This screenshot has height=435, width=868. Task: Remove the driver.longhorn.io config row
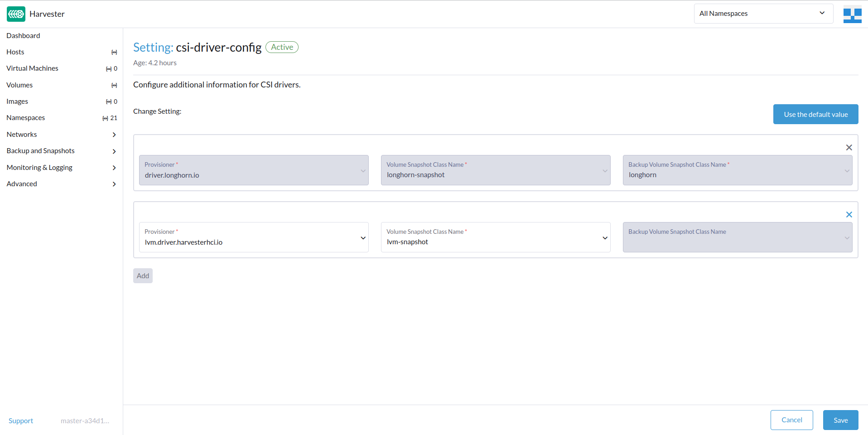pyautogui.click(x=849, y=148)
